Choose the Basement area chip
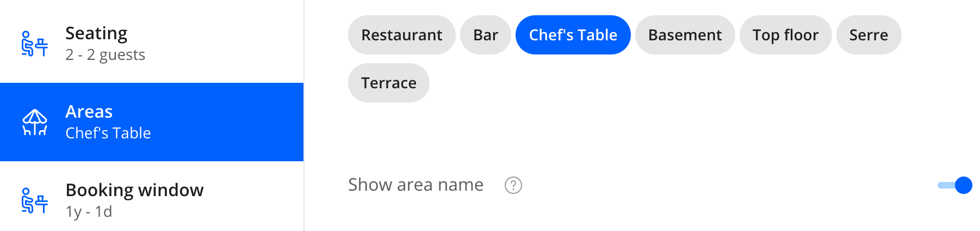This screenshot has width=980, height=231. [x=685, y=35]
